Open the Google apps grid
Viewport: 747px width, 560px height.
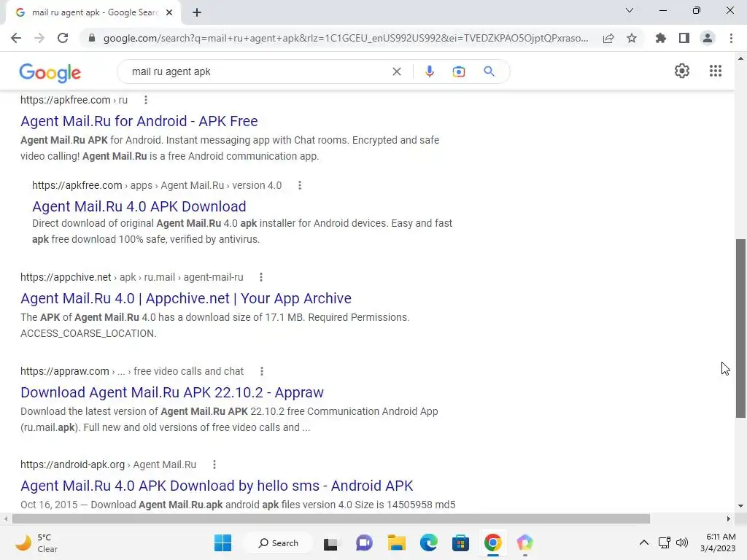(x=716, y=71)
